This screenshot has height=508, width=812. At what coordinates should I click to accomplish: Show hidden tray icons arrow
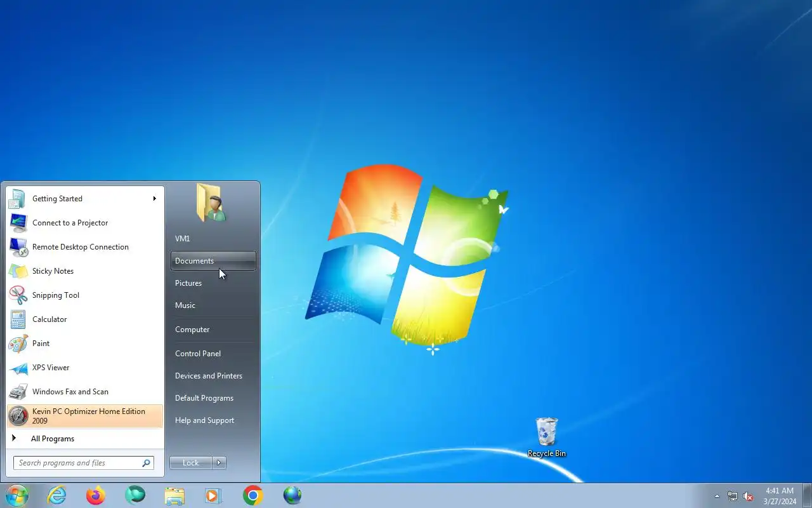pos(717,496)
